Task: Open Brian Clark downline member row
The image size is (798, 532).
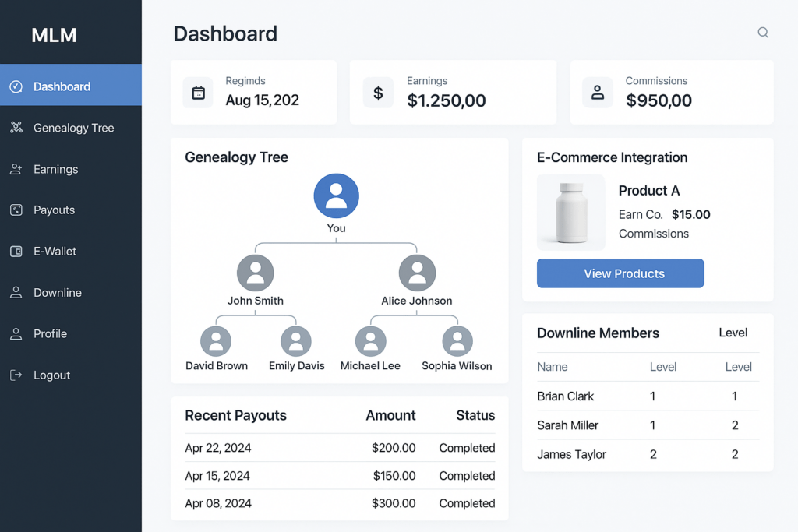Action: [x=566, y=396]
